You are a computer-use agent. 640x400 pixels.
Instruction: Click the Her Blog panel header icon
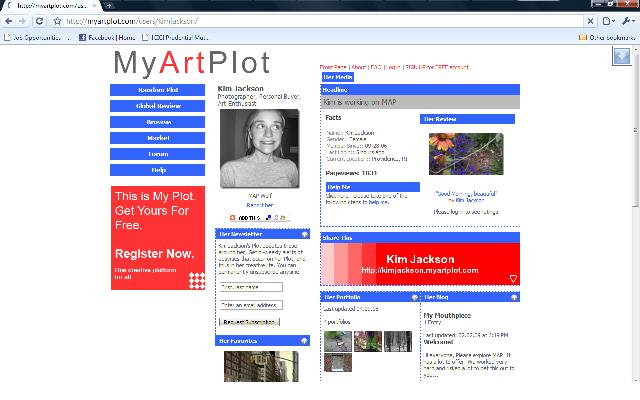coord(514,297)
